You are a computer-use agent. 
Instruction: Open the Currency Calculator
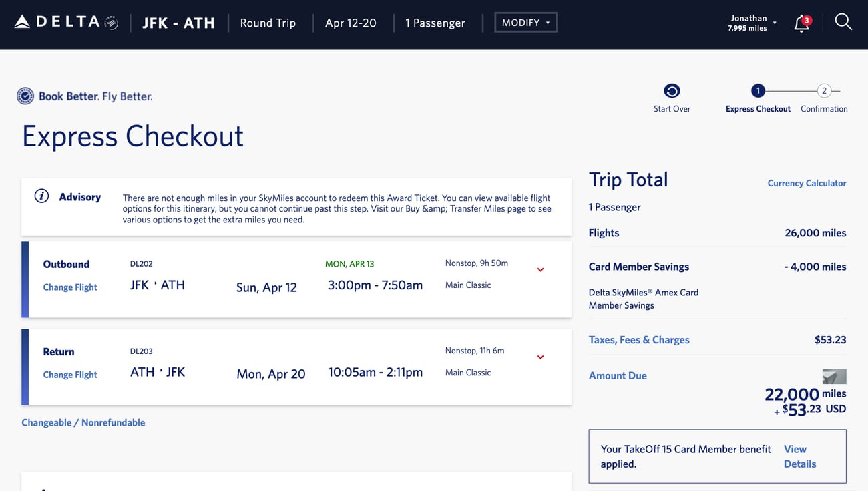pos(807,183)
